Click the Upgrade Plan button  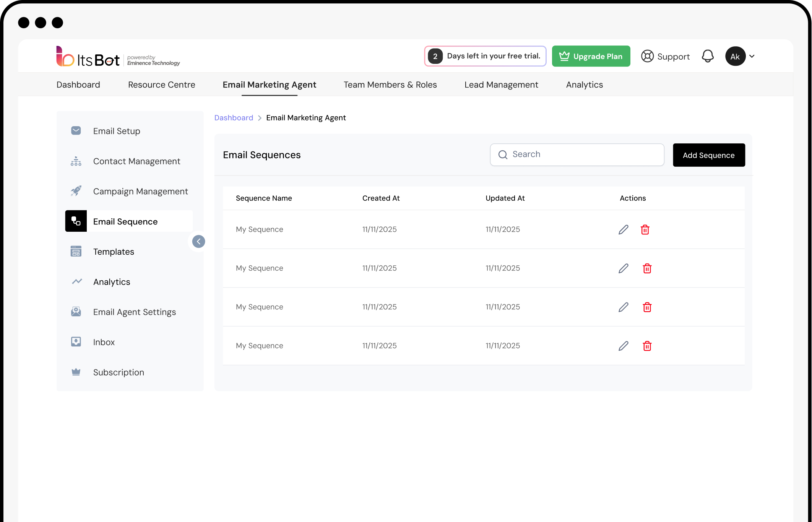pos(591,56)
